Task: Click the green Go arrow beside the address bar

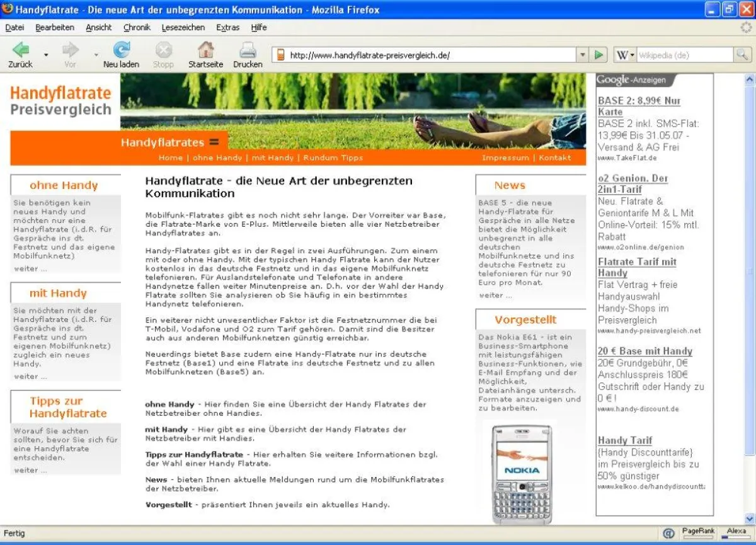Action: point(598,54)
